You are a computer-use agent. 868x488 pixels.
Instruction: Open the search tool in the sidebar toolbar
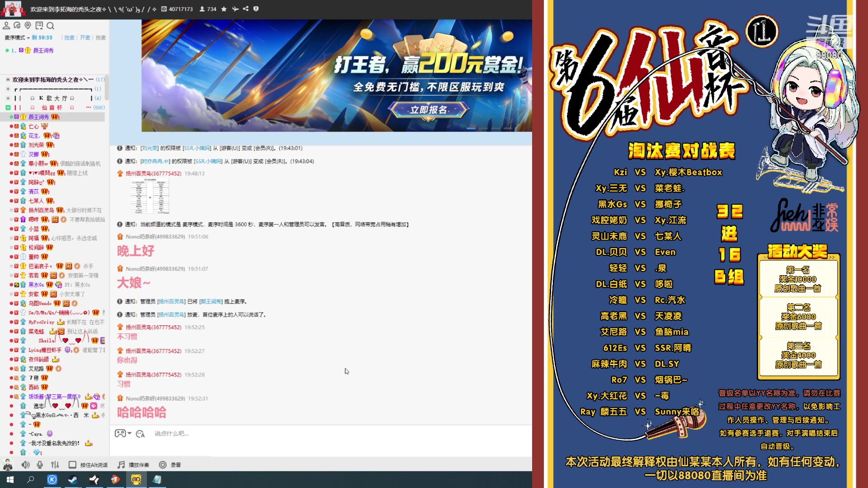point(50,26)
